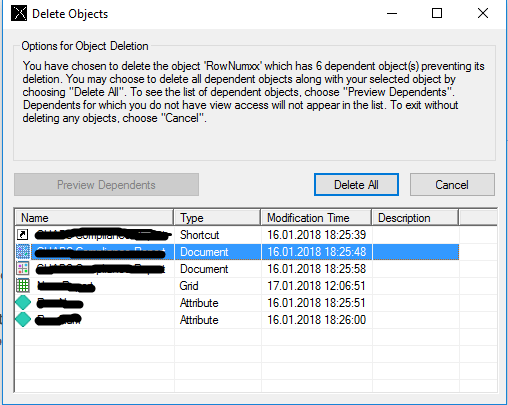The height and width of the screenshot is (405, 508).
Task: Click timestamp '17.01.2018 12:06:51'
Action: coord(317,286)
